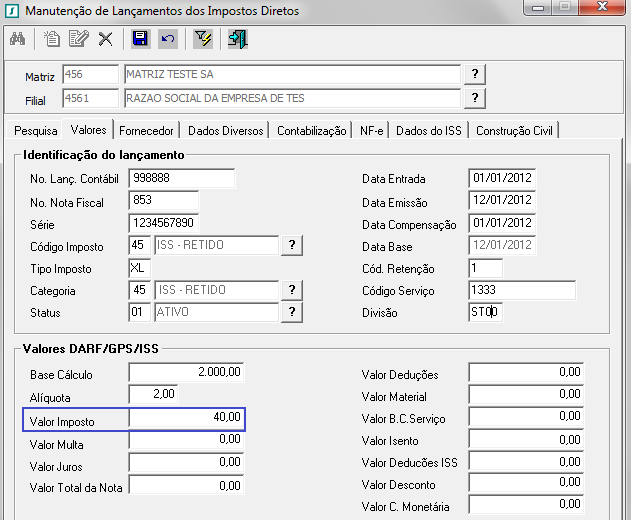The height and width of the screenshot is (520, 631).
Task: Click the Alíquota value field
Action: (x=153, y=394)
